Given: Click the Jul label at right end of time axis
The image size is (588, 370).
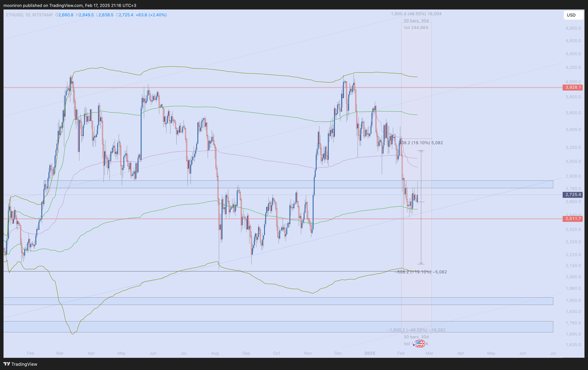Looking at the screenshot, I should tap(553, 353).
